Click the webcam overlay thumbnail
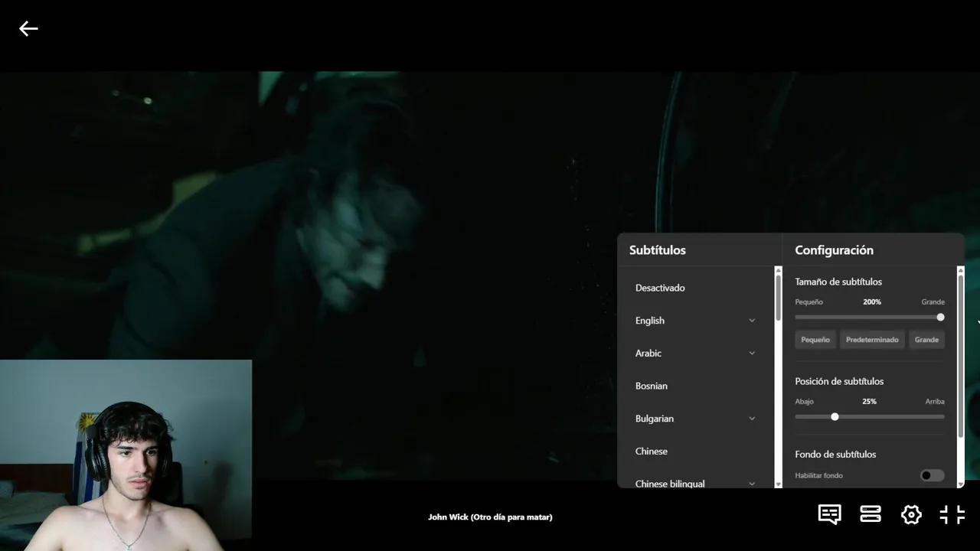Image resolution: width=980 pixels, height=551 pixels. [x=126, y=455]
